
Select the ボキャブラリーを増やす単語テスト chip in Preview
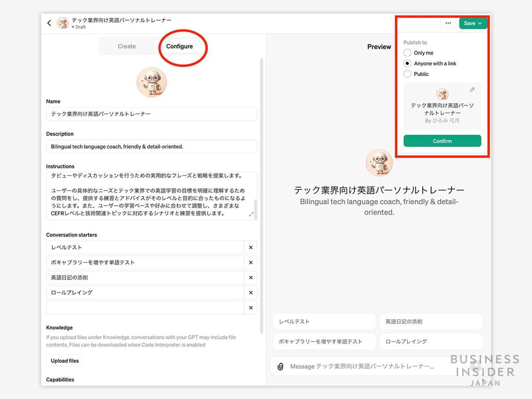point(324,341)
